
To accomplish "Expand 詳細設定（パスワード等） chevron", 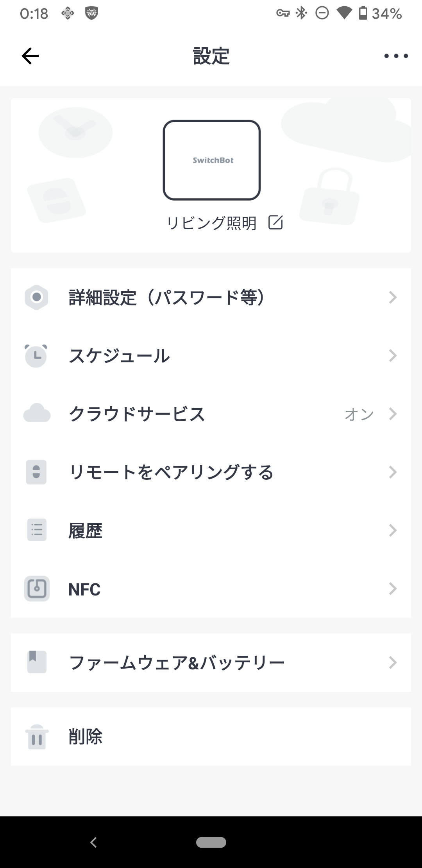I will [x=393, y=298].
